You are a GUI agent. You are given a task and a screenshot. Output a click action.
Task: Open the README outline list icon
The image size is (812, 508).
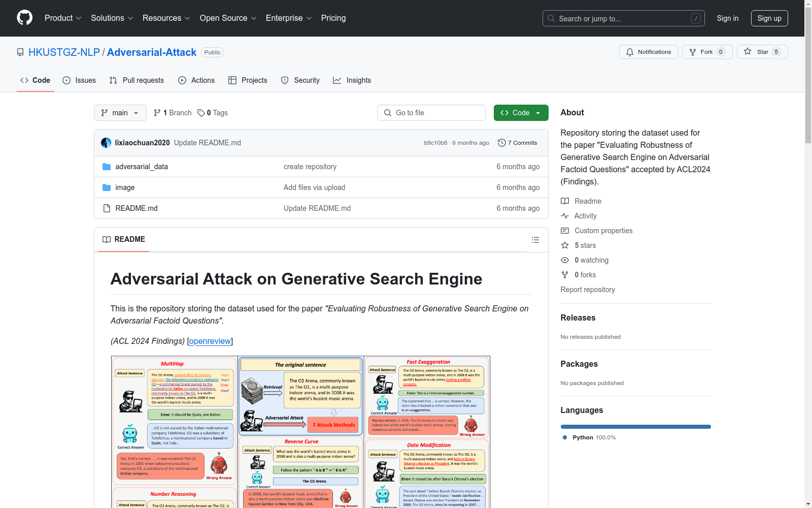[535, 240]
